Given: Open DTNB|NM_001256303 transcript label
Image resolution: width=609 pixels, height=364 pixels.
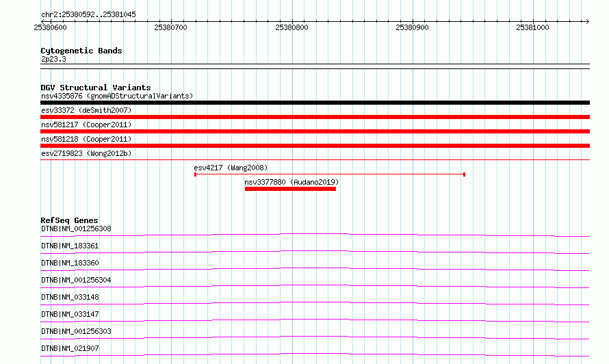Looking at the screenshot, I should (76, 331).
